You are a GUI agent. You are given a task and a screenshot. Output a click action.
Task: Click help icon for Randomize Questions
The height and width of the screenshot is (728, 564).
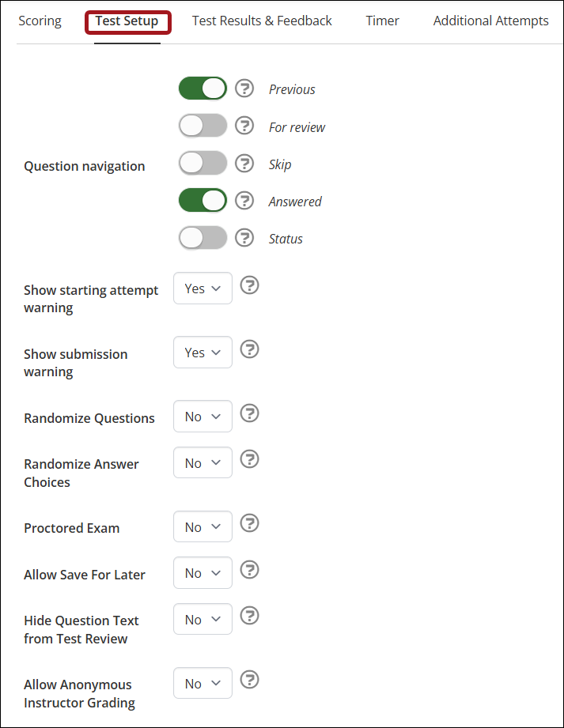pyautogui.click(x=249, y=413)
